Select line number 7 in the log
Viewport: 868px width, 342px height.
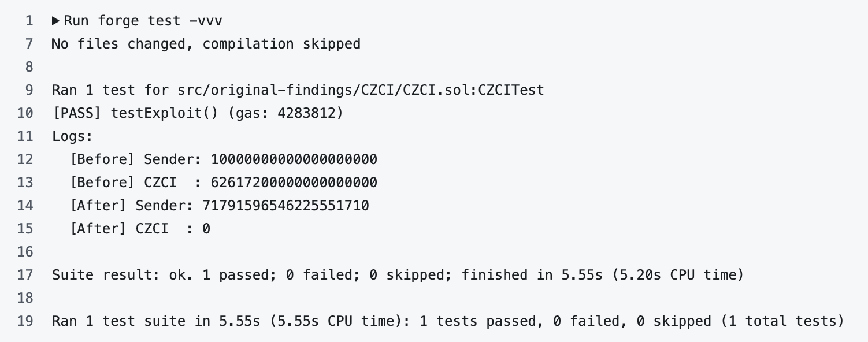coord(29,44)
